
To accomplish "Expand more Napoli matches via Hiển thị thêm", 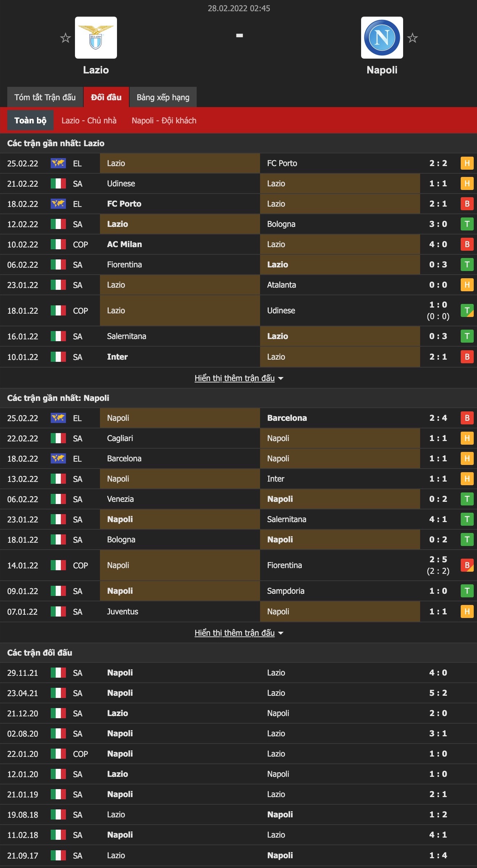I will [239, 633].
